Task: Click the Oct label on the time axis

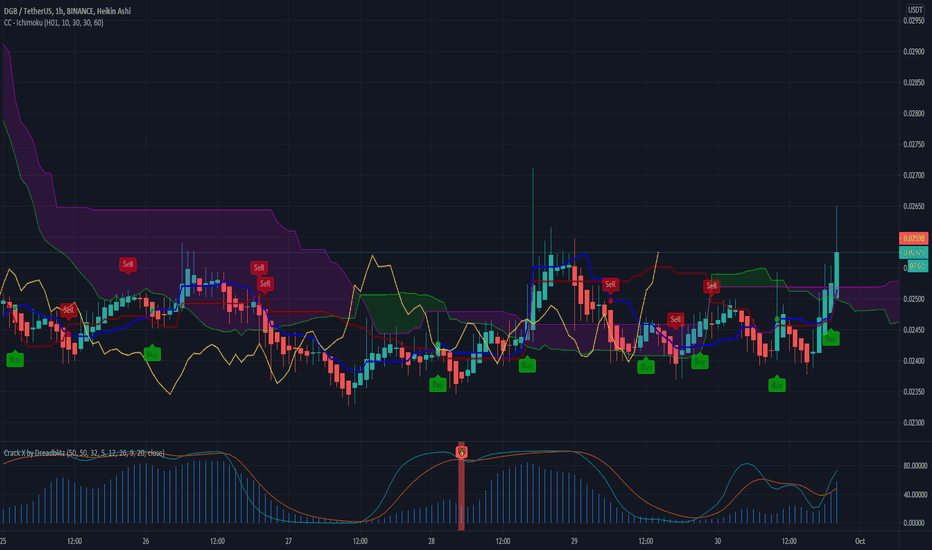Action: [x=859, y=541]
